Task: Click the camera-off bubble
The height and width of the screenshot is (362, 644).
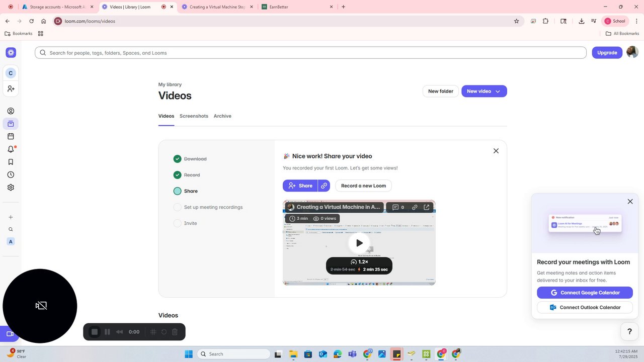Action: tap(40, 306)
